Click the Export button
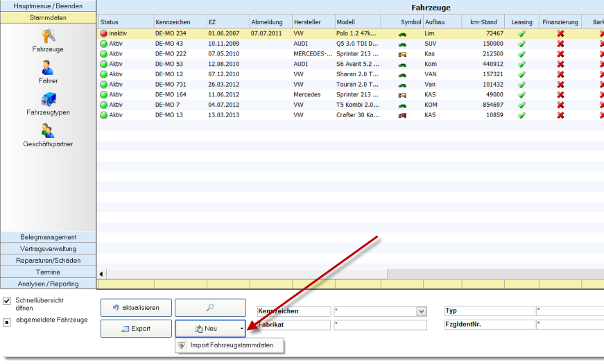 [x=136, y=329]
